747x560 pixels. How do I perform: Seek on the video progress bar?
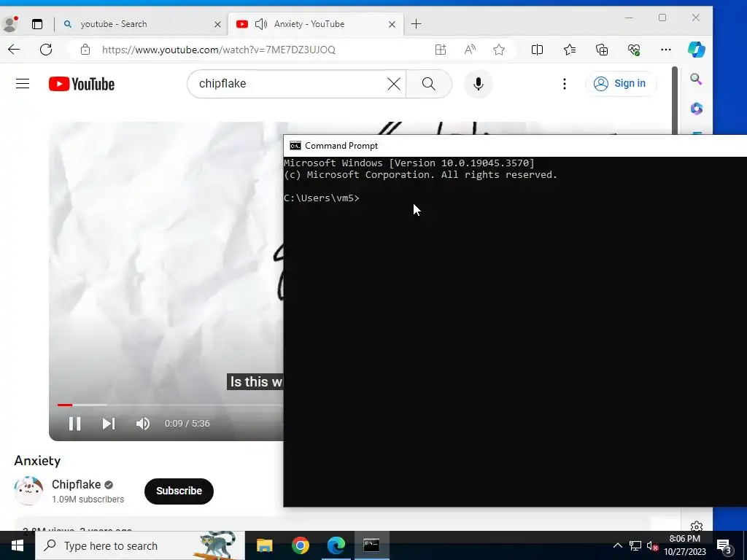pyautogui.click(x=170, y=405)
